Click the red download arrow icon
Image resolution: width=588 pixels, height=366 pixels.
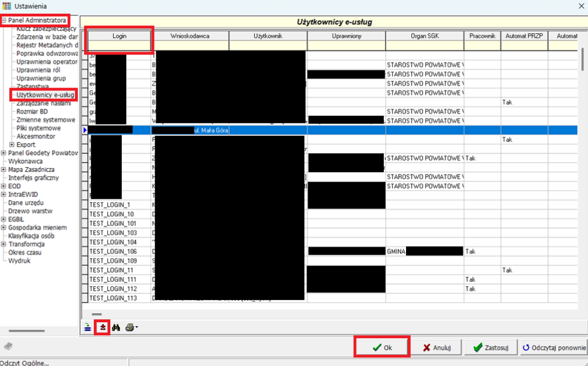[x=102, y=327]
